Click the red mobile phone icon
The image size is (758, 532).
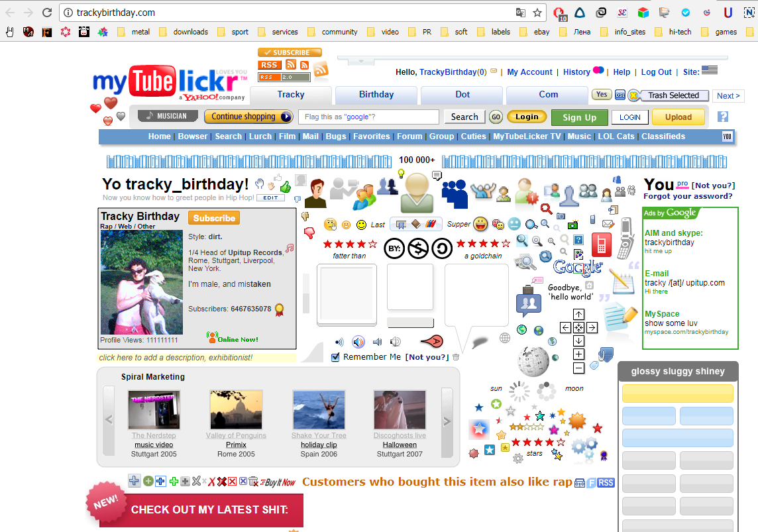(x=602, y=245)
